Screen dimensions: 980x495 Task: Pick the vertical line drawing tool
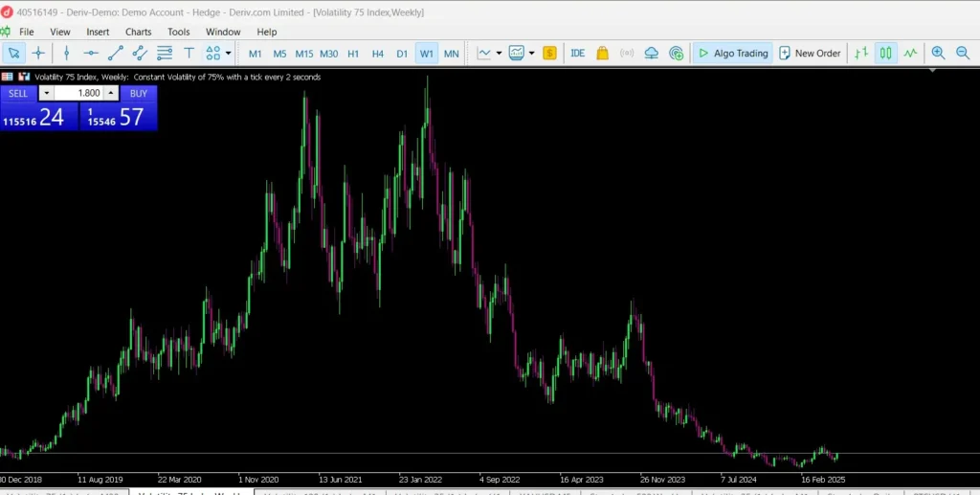[x=66, y=53]
